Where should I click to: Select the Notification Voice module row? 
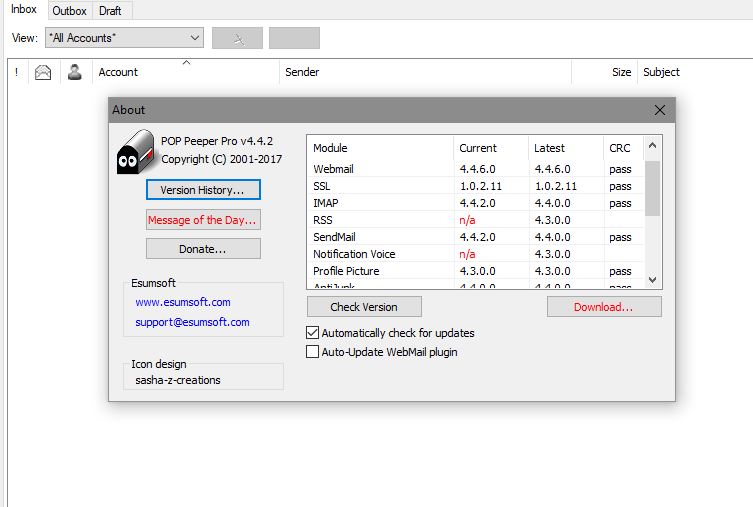click(x=475, y=254)
